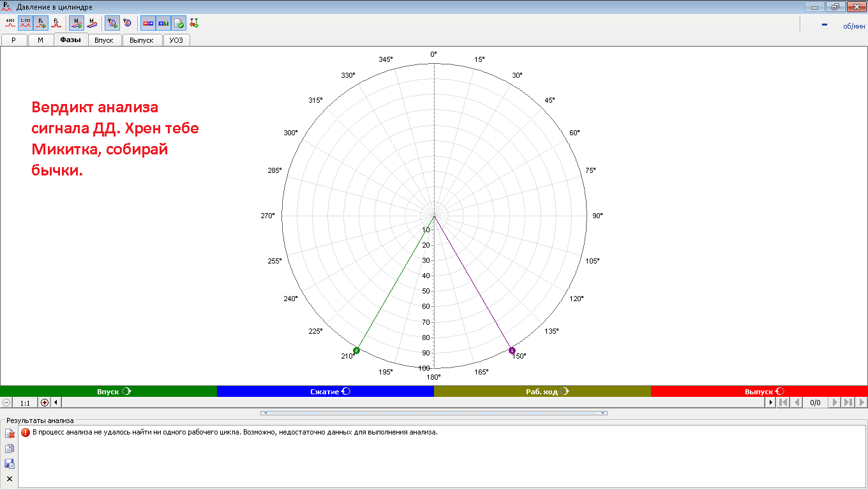Toggle the blue-green vertical arrows button

point(163,23)
